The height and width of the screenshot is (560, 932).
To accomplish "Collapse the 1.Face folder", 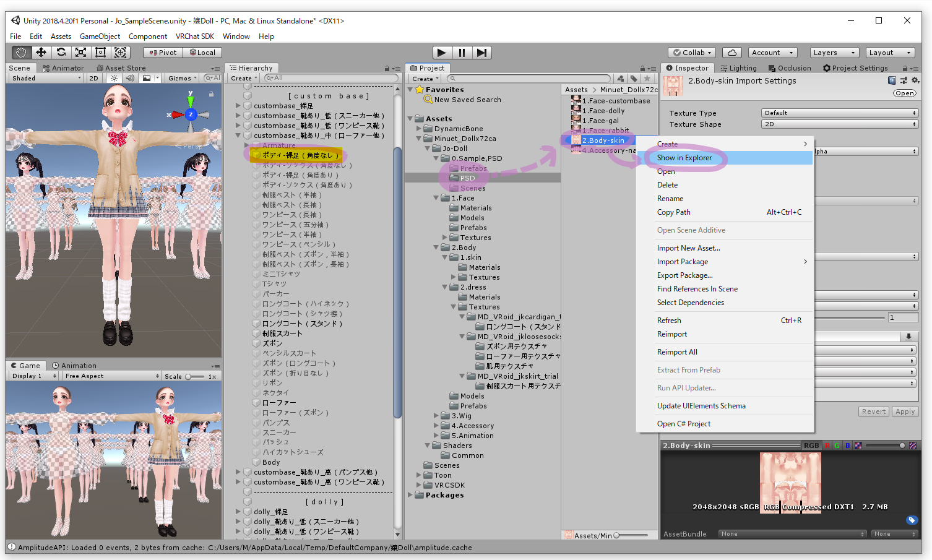I will pyautogui.click(x=436, y=198).
